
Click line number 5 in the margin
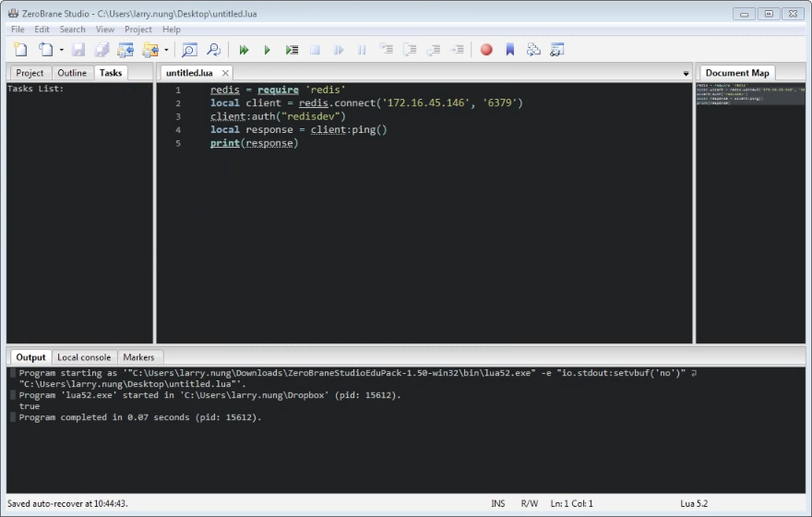(178, 143)
